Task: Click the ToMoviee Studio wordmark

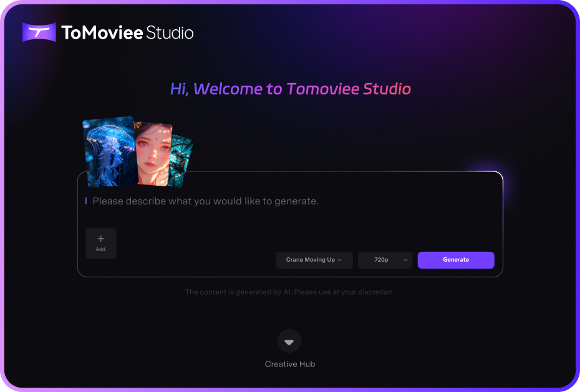Action: click(127, 32)
